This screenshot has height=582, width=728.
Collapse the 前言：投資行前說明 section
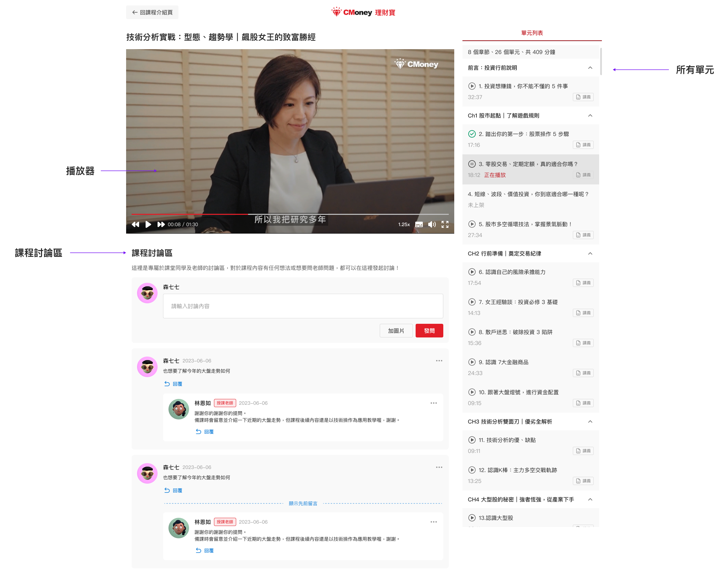[x=590, y=68]
